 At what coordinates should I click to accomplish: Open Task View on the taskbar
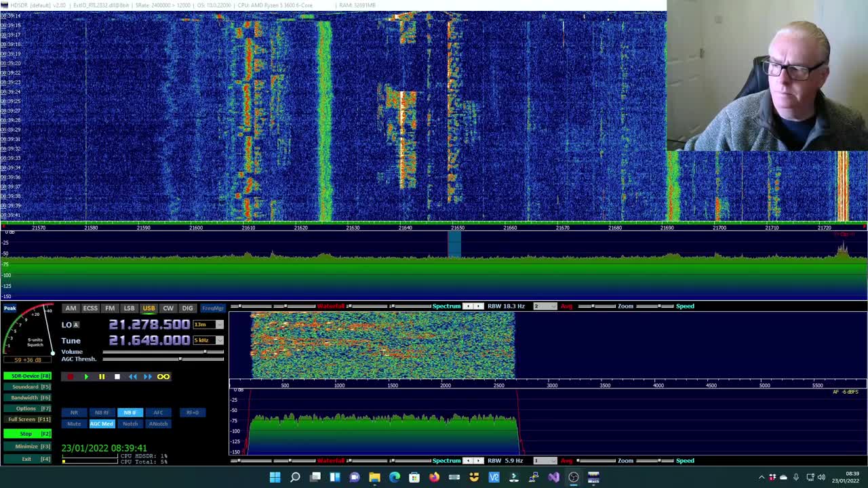(315, 477)
